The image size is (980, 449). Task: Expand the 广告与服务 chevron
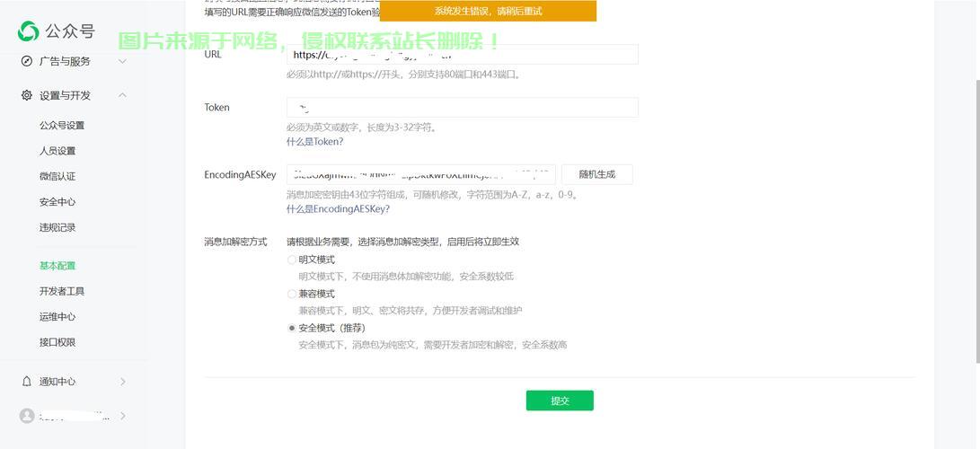(x=122, y=61)
